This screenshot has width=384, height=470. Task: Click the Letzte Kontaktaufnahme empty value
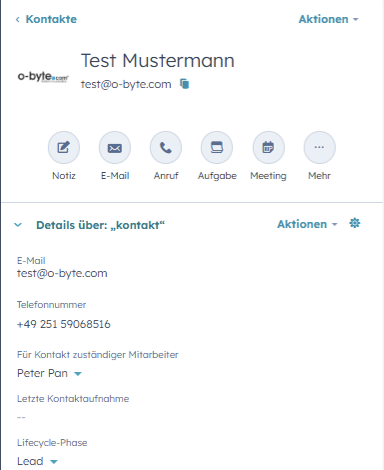pos(21,417)
